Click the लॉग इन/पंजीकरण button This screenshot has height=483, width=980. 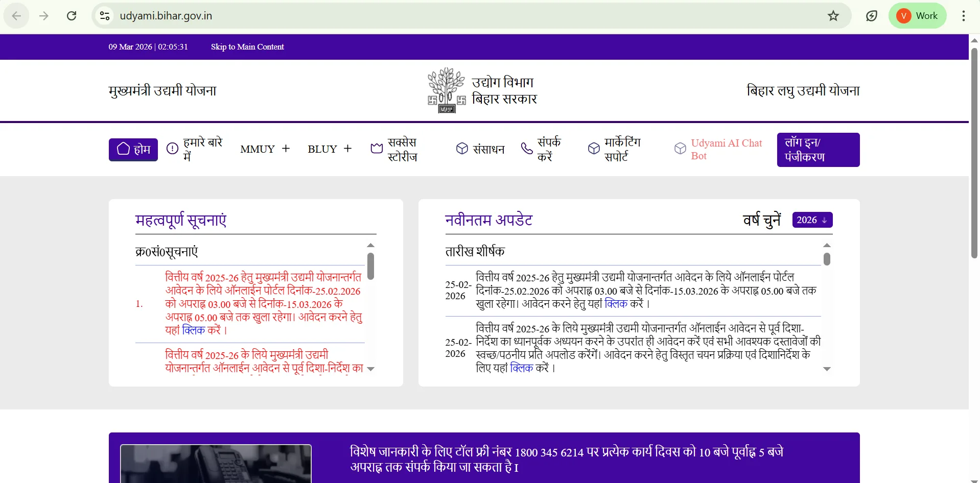click(818, 150)
